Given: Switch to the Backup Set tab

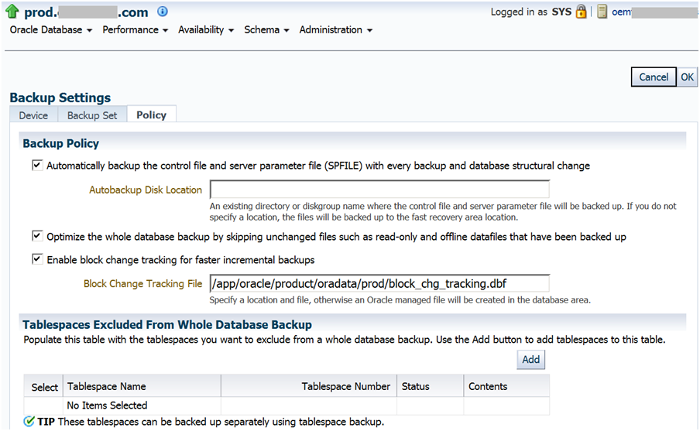Looking at the screenshot, I should coord(92,116).
